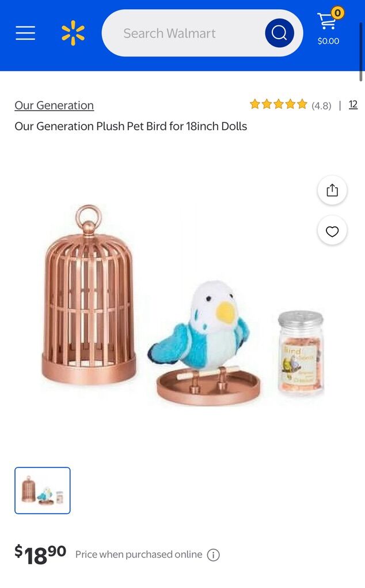Click the blue magnifying glass search button
This screenshot has width=365, height=588.
coord(279,33)
